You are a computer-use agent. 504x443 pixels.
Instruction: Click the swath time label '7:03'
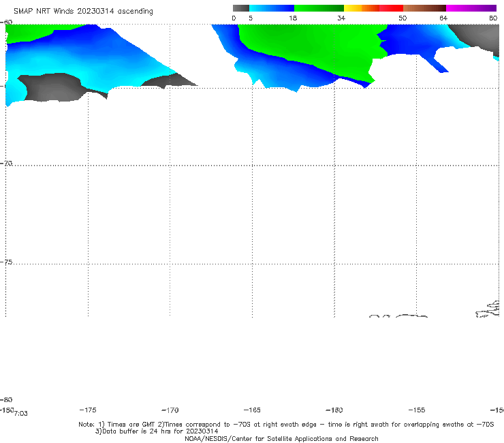(21, 414)
